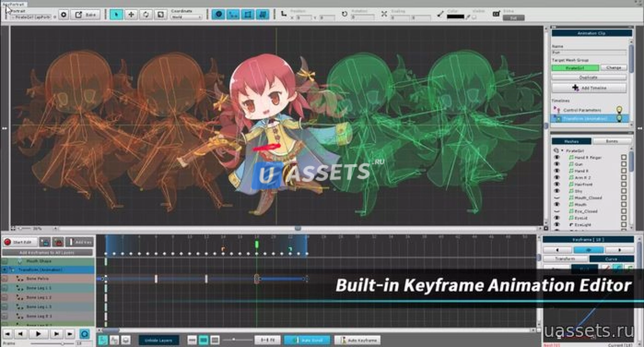Choose the Move tool icon
This screenshot has width=644, height=347.
[131, 15]
